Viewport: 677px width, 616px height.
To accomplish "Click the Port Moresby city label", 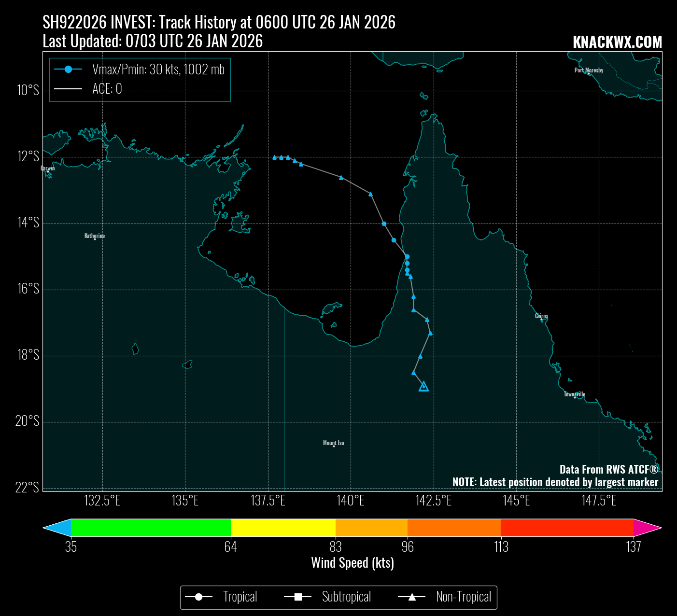I will 589,70.
